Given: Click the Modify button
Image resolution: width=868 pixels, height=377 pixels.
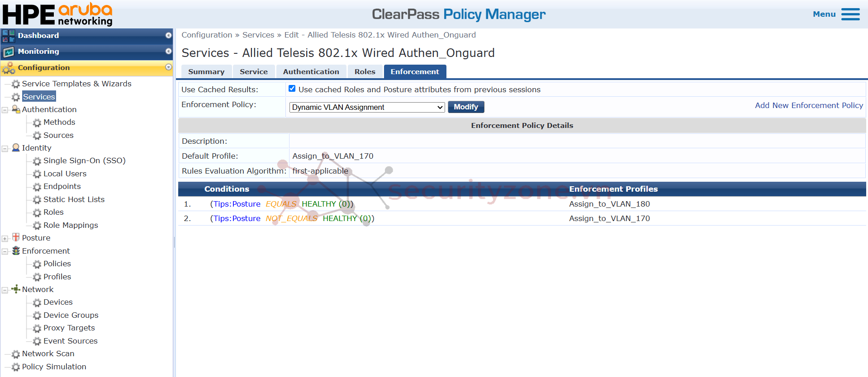Looking at the screenshot, I should 466,107.
